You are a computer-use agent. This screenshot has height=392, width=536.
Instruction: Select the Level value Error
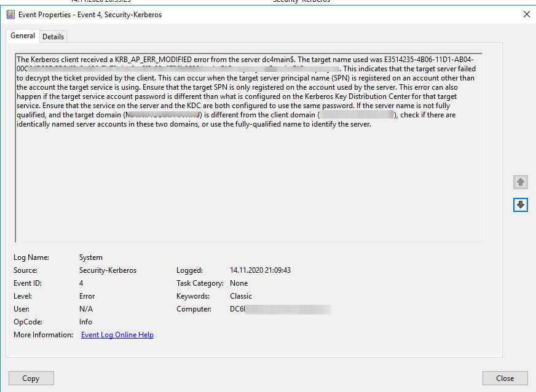(87, 296)
